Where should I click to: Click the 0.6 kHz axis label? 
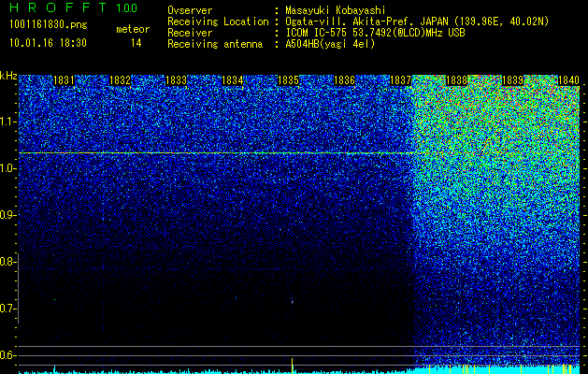pos(7,355)
